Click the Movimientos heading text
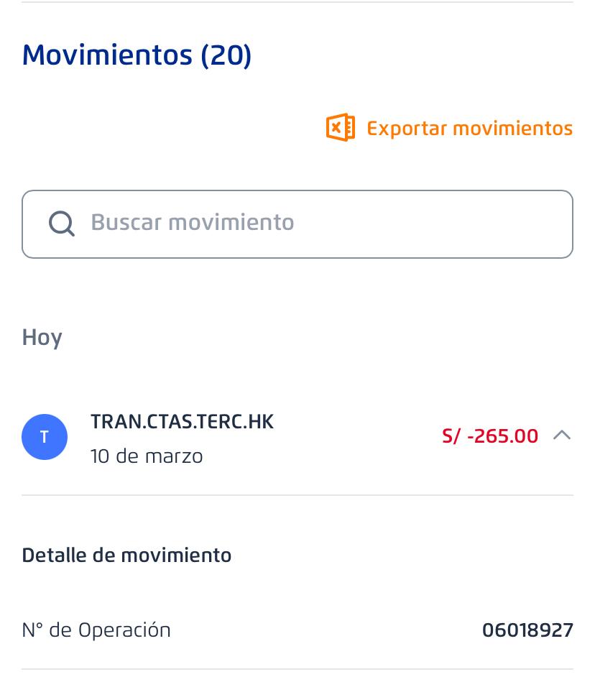This screenshot has height=700, width=595. [x=107, y=55]
